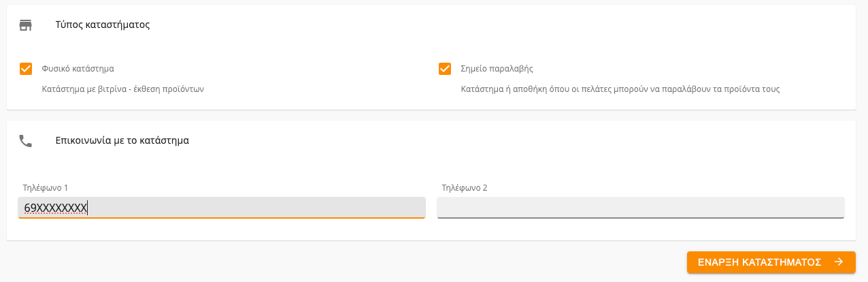The width and height of the screenshot is (868, 282).
Task: Click the Τηλέφωνο 1 field label
Action: 46,187
